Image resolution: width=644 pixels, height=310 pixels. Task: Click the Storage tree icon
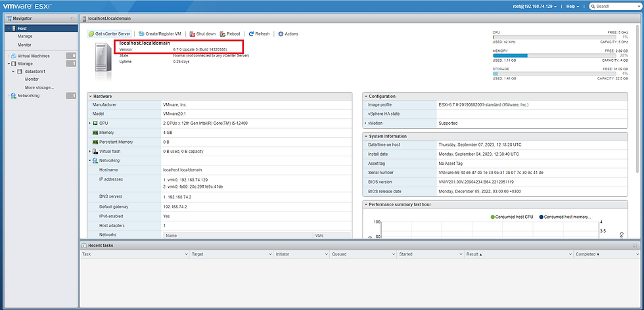(14, 64)
